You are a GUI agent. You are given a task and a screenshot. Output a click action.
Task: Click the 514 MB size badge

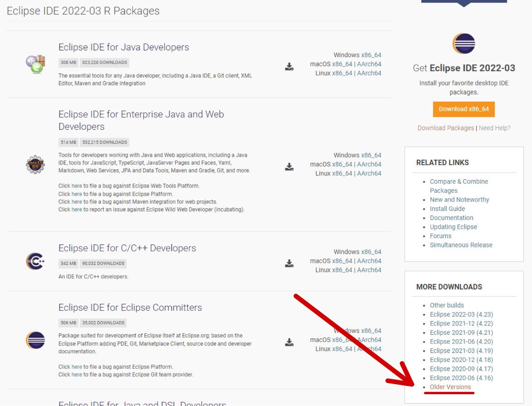(68, 142)
